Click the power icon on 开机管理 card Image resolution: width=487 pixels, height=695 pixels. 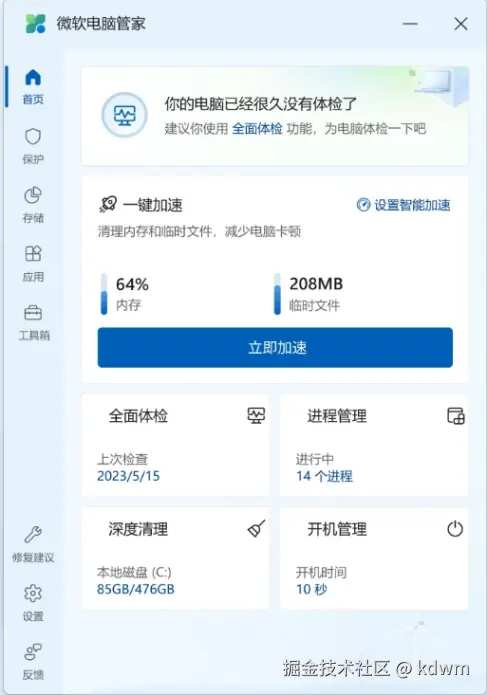455,529
